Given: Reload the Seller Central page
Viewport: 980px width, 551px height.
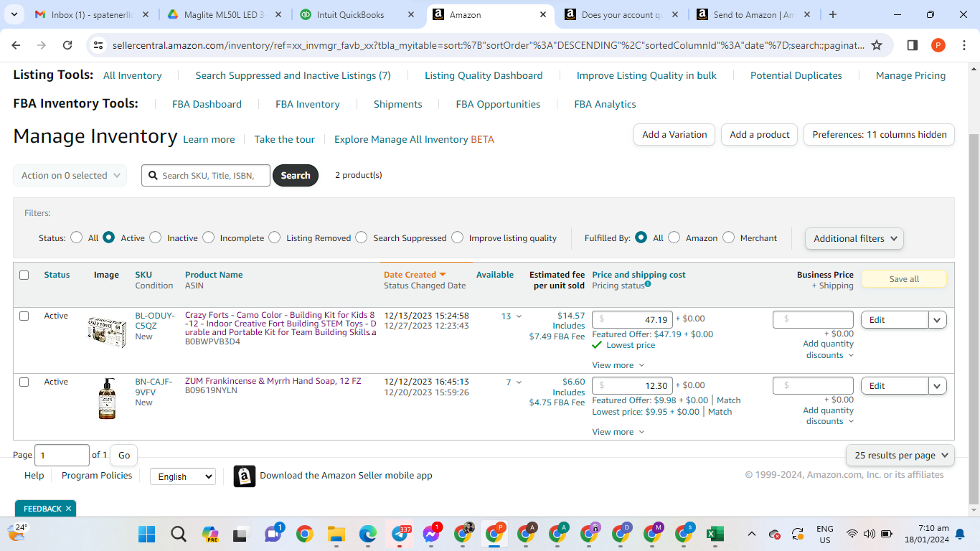Looking at the screenshot, I should click(67, 45).
